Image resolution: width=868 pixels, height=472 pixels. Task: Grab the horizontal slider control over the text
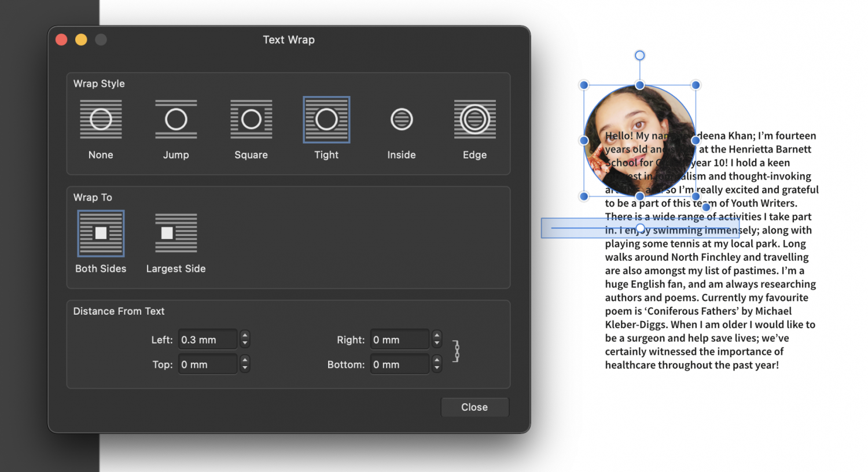[x=640, y=228]
